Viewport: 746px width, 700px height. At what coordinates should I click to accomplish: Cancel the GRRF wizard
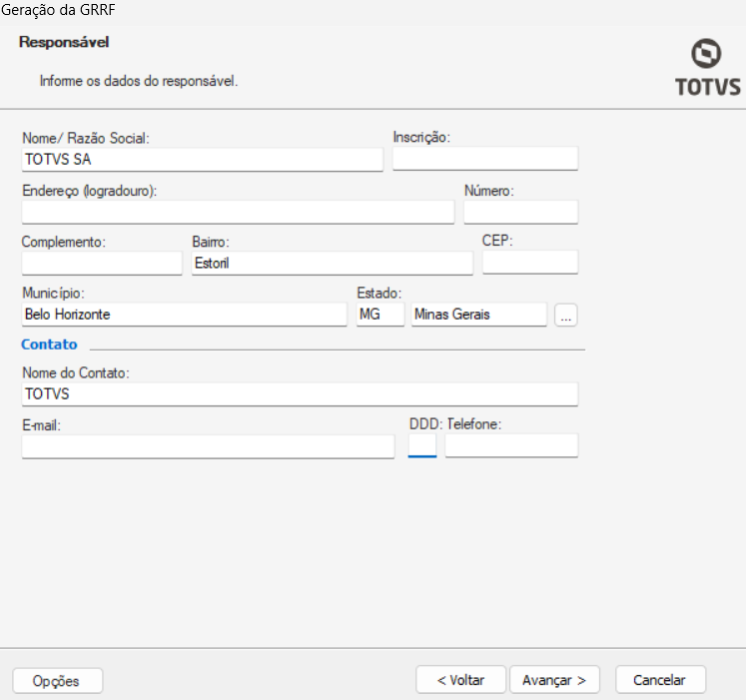[x=660, y=680]
